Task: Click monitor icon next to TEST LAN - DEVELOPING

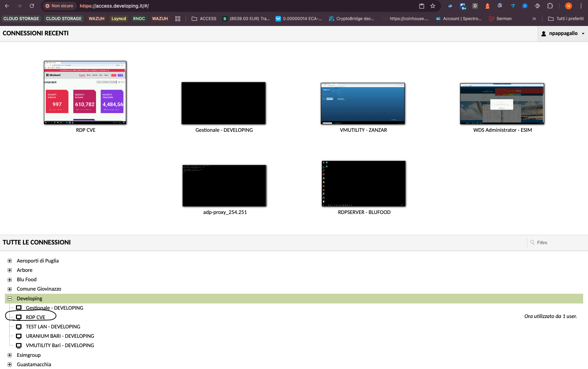Action: (19, 327)
